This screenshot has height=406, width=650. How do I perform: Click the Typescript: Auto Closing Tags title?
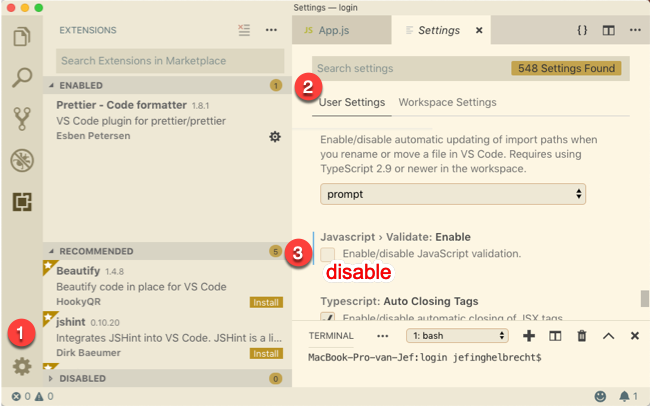coord(399,301)
